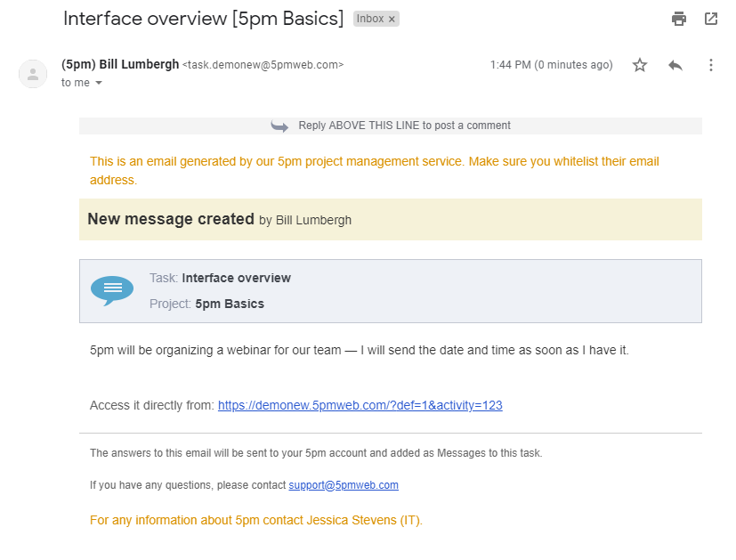Screen dimensions: 736x560
Task: Open message options via vertical dots
Action: 709,65
